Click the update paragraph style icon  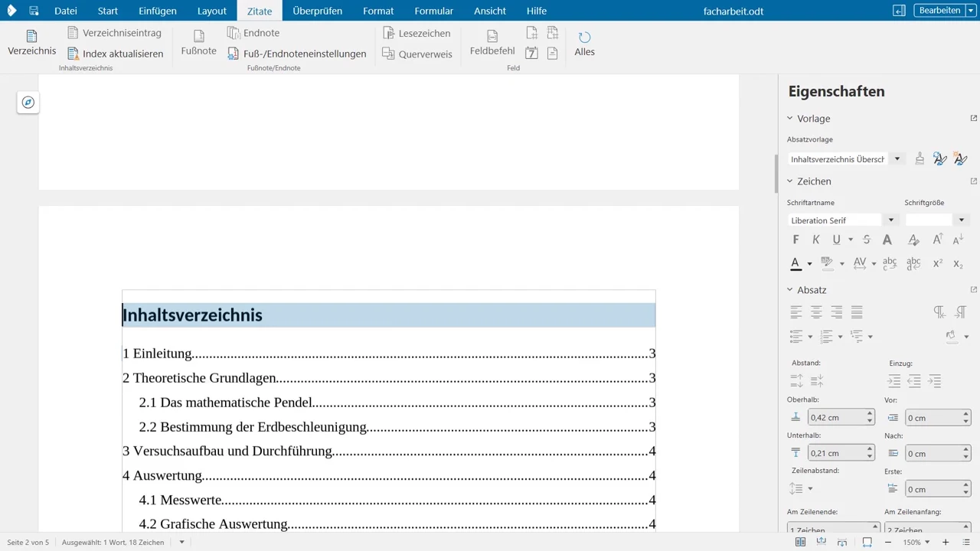pos(939,158)
